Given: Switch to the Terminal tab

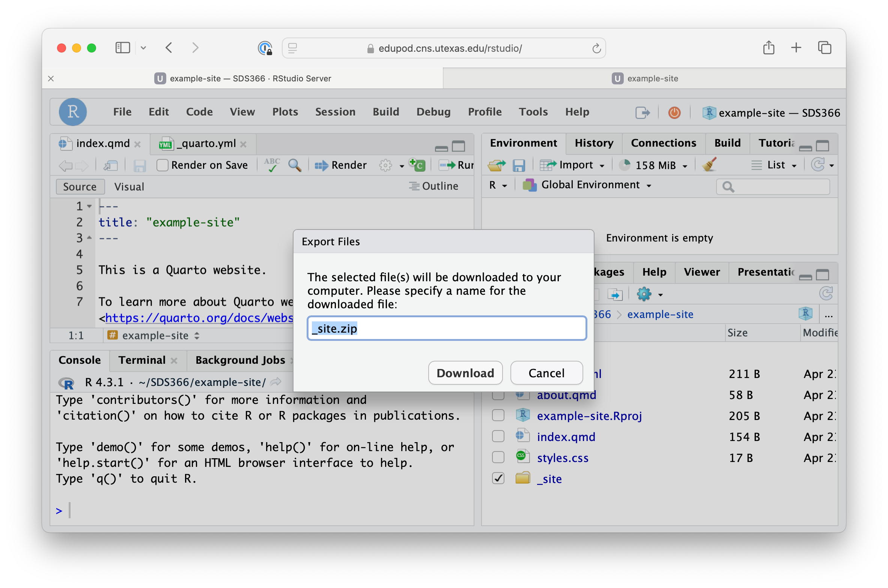Looking at the screenshot, I should [142, 360].
